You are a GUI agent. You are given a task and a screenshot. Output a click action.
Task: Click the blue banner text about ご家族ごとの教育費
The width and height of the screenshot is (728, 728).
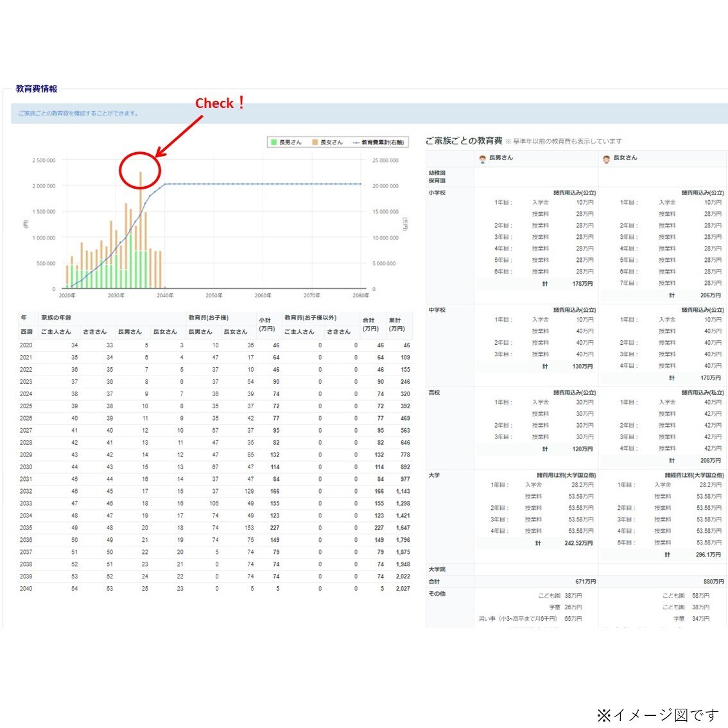coord(78,113)
